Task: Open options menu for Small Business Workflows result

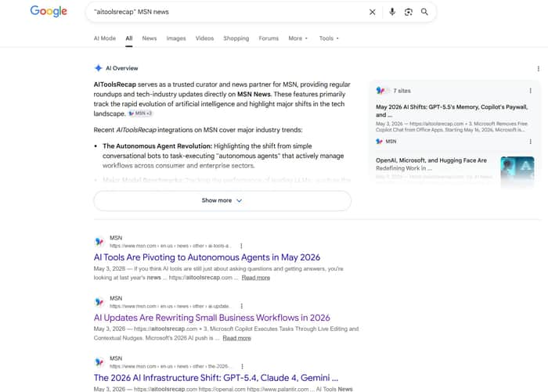Action: (x=241, y=306)
